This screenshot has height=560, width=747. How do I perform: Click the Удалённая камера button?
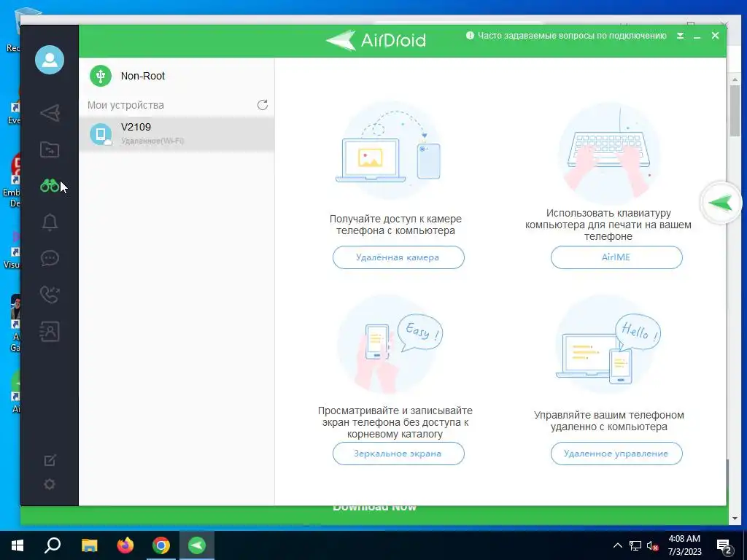click(398, 257)
